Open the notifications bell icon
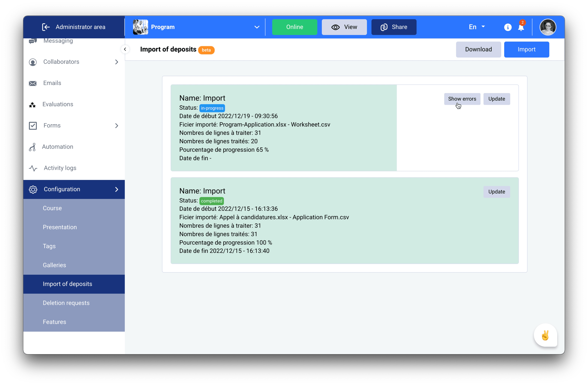588x385 pixels. click(x=521, y=27)
